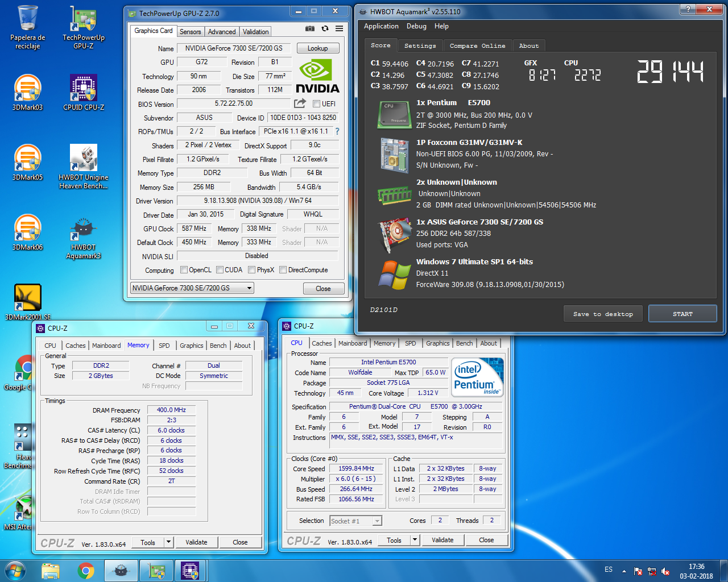
Task: Open Compare Online tab in Aquamark3
Action: [x=477, y=46]
